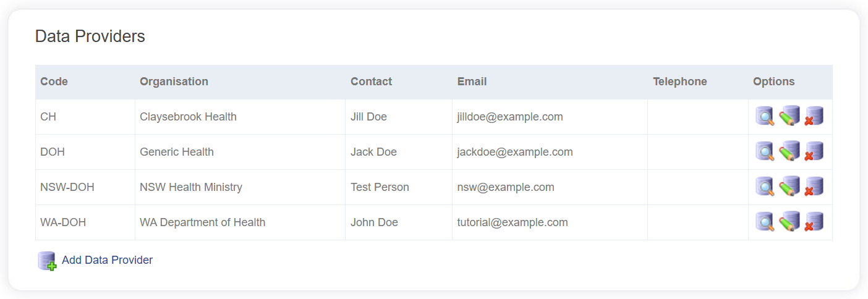The width and height of the screenshot is (868, 299).
Task: View details for Generic Health provider
Action: (765, 151)
